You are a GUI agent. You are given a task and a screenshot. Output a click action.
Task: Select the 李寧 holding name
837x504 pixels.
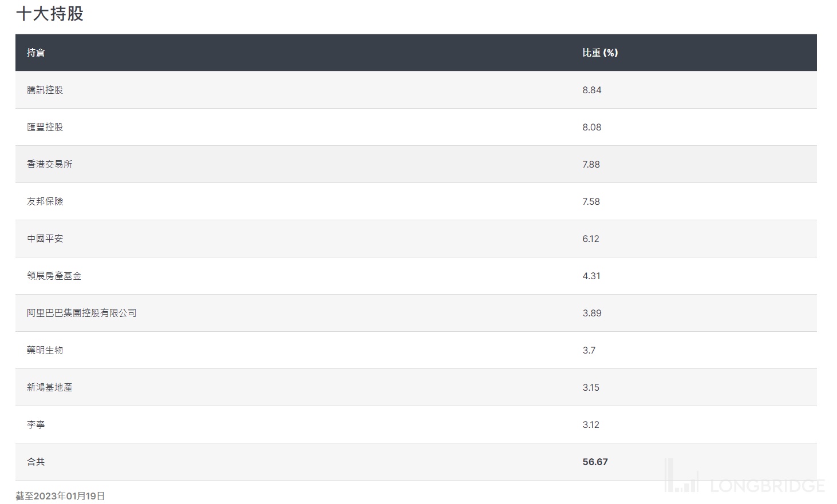36,424
